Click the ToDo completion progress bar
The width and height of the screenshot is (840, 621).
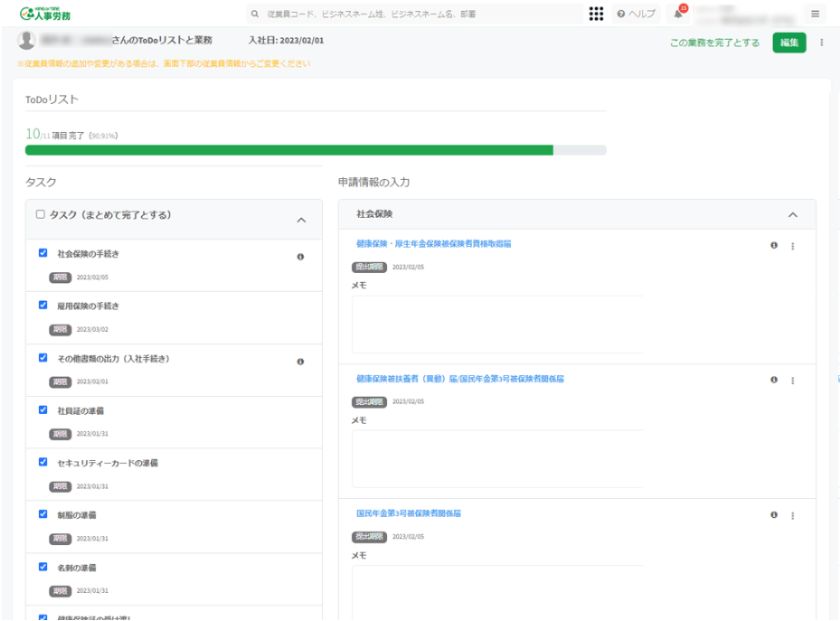tap(316, 150)
